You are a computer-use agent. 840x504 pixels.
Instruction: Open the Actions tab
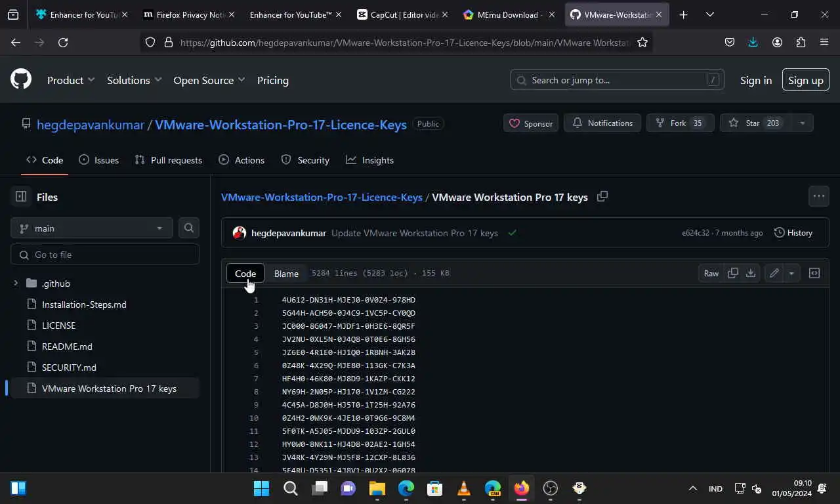pyautogui.click(x=241, y=160)
